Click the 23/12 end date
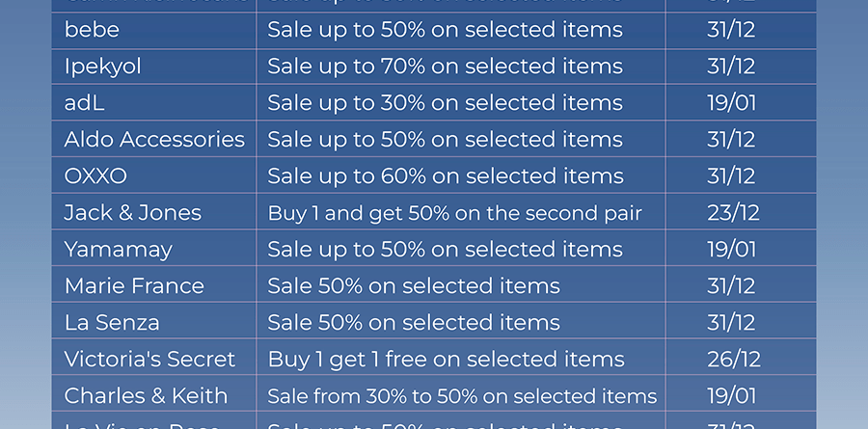The height and width of the screenshot is (429, 868). coord(734,213)
